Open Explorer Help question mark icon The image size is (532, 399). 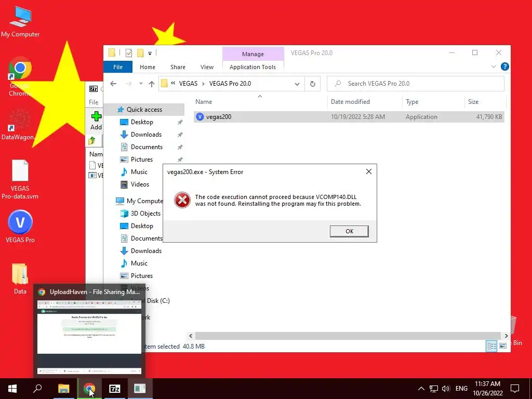pos(504,66)
